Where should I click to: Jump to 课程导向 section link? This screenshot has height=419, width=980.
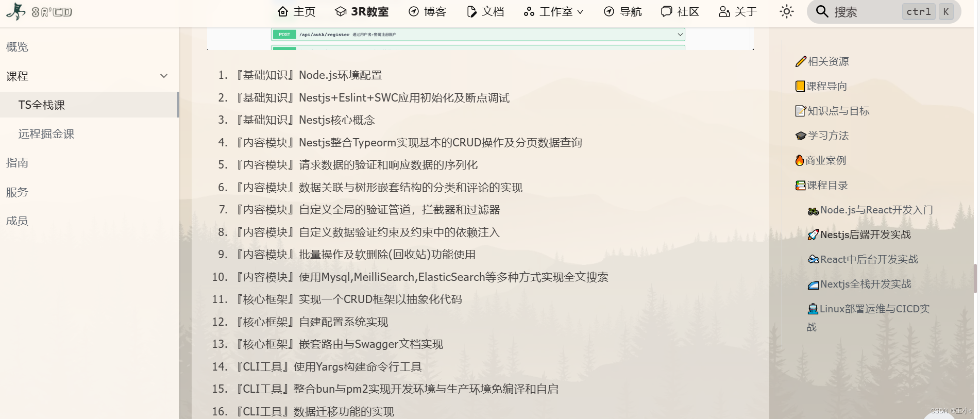(826, 86)
